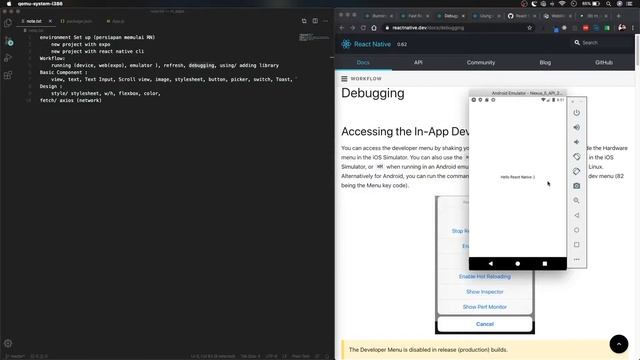Click Show Inspector in the docs image
Screen dimensions: 640x360
point(484,292)
